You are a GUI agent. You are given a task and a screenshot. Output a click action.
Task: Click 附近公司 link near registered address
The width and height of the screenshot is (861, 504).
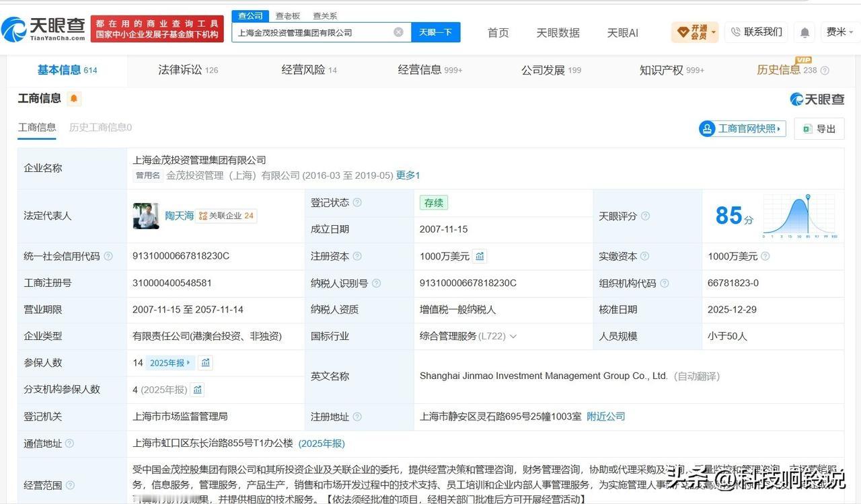[606, 417]
